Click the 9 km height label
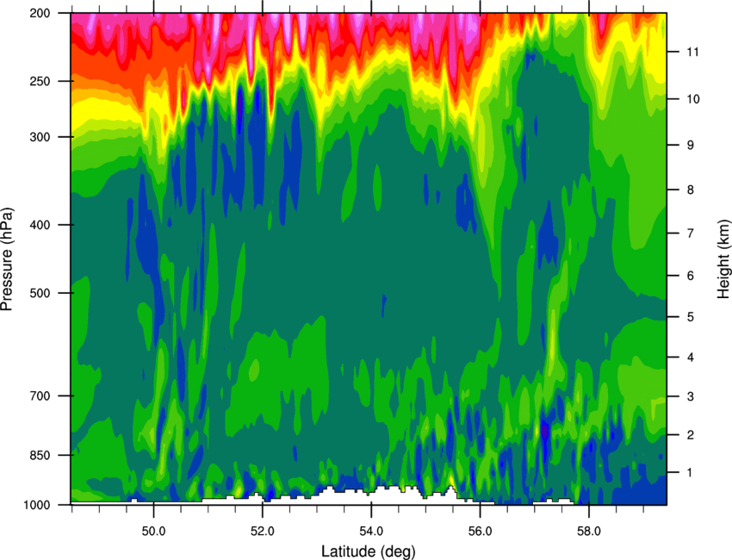 [x=691, y=145]
